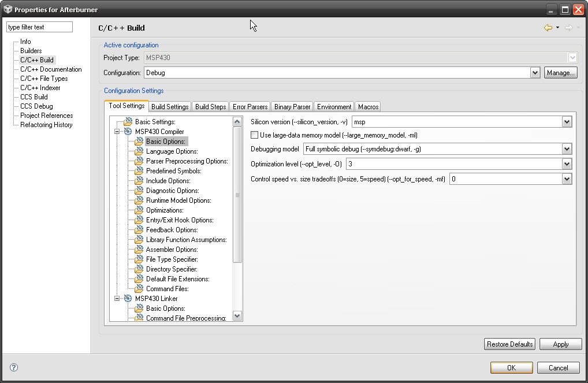The height and width of the screenshot is (383, 588).
Task: Click the Basic Settings folder icon
Action: click(x=128, y=121)
